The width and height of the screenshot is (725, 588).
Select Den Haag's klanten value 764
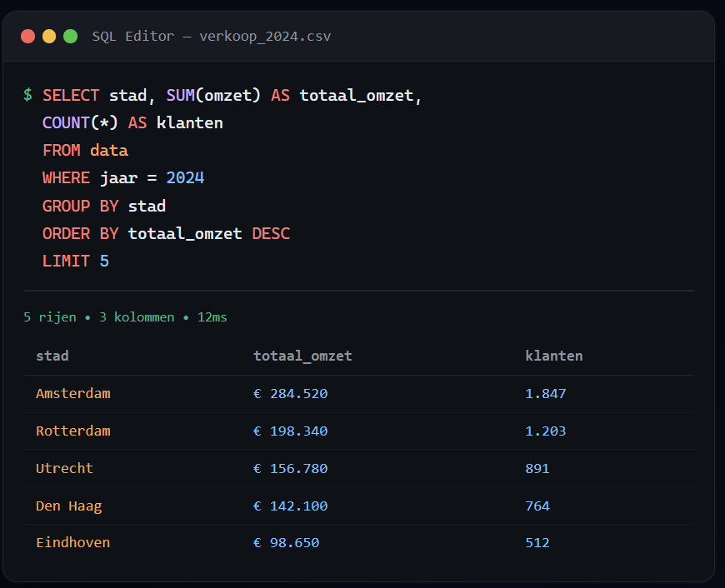tap(537, 506)
